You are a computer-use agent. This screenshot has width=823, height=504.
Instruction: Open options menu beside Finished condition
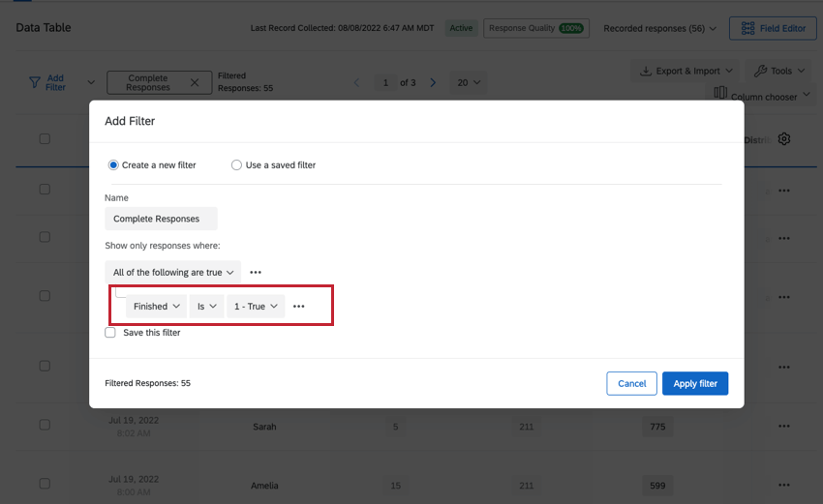point(298,307)
